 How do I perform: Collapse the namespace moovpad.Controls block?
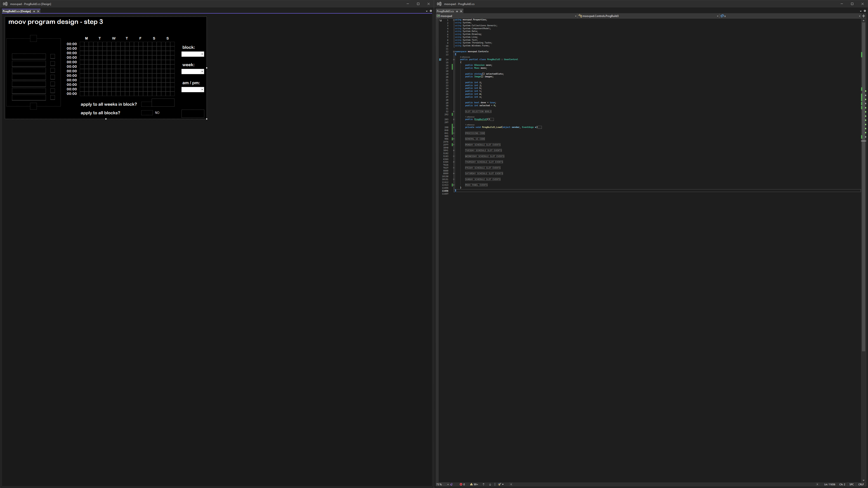click(454, 52)
